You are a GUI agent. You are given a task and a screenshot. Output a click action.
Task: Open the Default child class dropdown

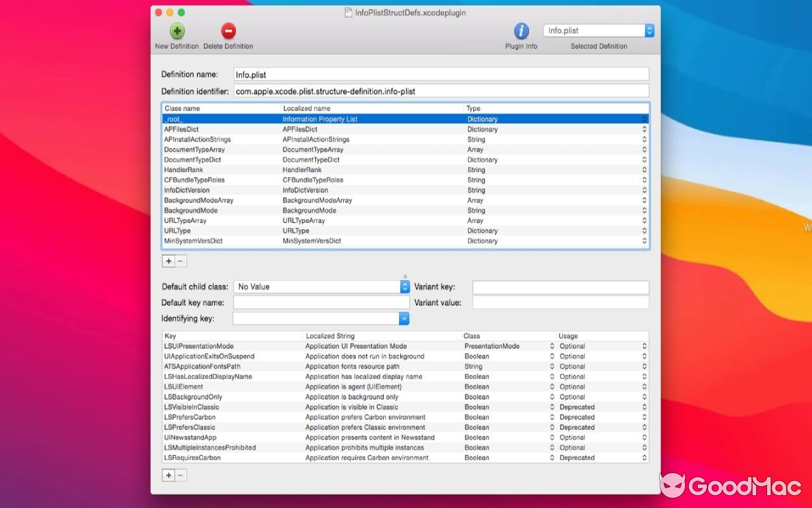(x=404, y=287)
